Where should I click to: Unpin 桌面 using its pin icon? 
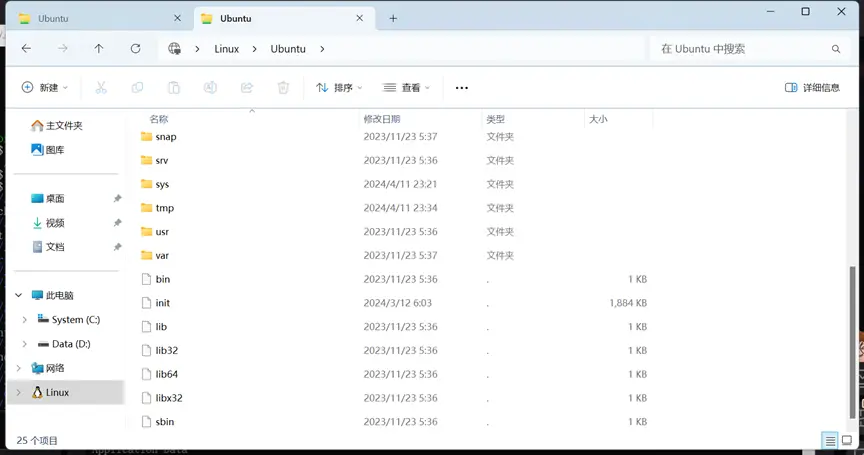point(117,198)
